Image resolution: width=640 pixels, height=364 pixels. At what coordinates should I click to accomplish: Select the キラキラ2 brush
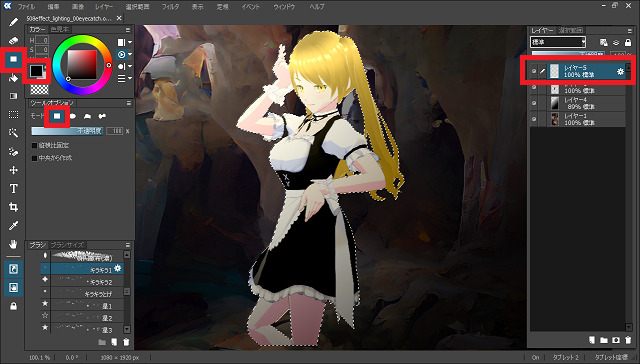click(82, 282)
